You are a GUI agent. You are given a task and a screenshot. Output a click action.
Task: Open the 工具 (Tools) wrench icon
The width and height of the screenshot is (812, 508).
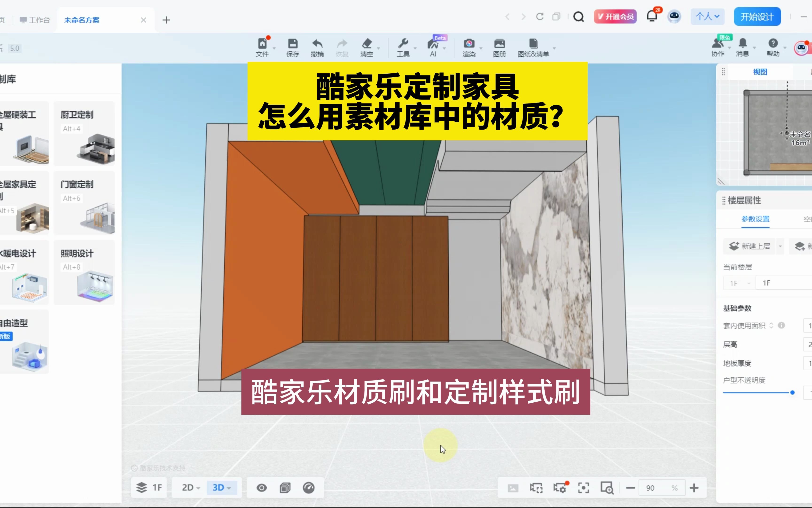click(403, 44)
